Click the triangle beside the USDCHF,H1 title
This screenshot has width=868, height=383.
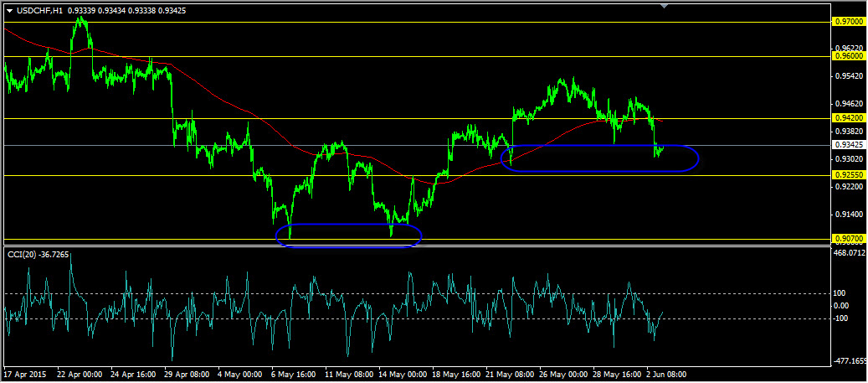coord(8,9)
